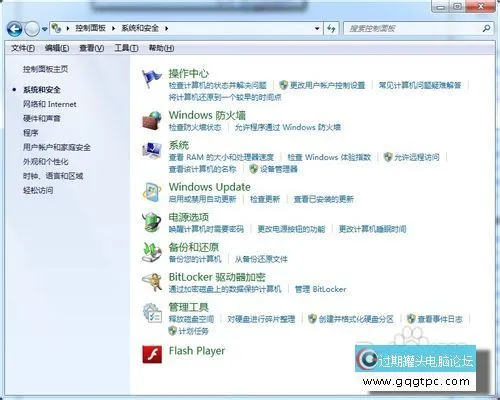Viewport: 500px width, 400px height.
Task: Open 轻松访问 category
Action: [38, 190]
